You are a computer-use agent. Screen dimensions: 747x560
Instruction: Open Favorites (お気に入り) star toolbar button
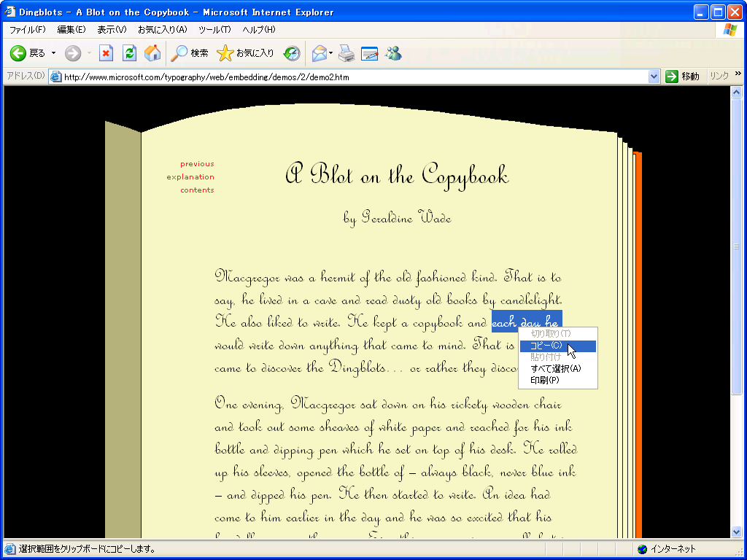tap(246, 53)
